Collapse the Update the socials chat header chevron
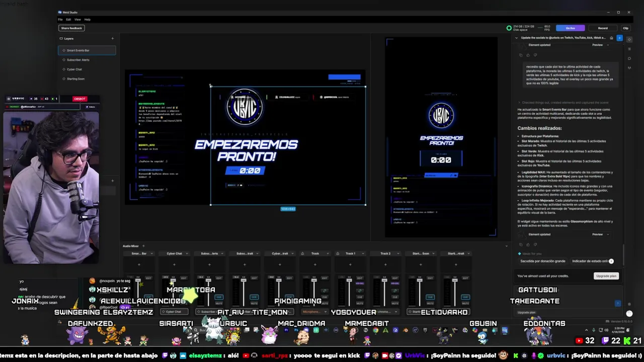 coord(516,38)
